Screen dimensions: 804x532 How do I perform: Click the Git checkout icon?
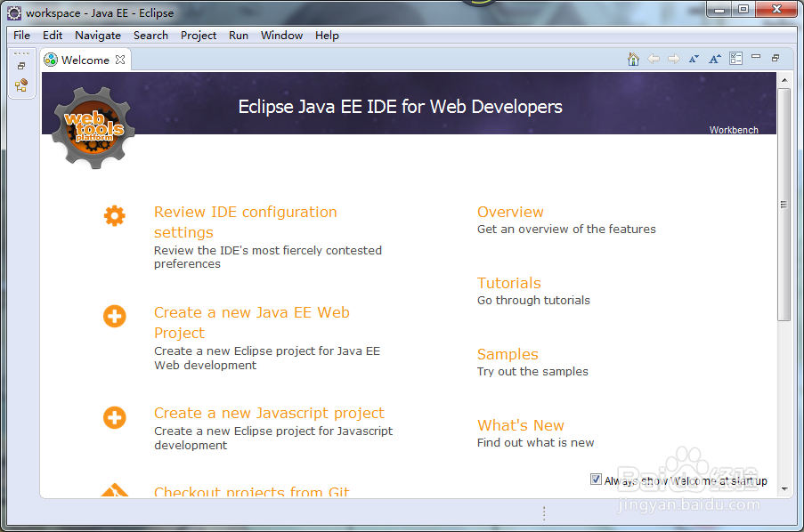click(x=114, y=490)
